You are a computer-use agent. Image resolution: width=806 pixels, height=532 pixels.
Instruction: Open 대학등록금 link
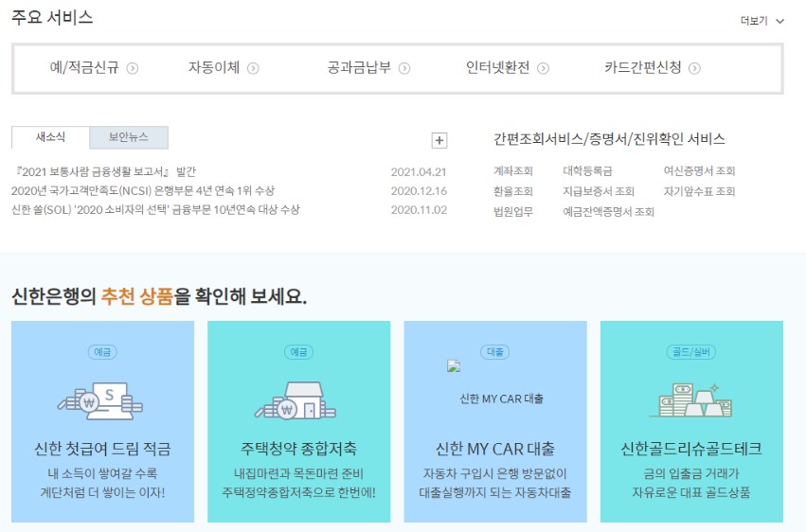click(587, 171)
